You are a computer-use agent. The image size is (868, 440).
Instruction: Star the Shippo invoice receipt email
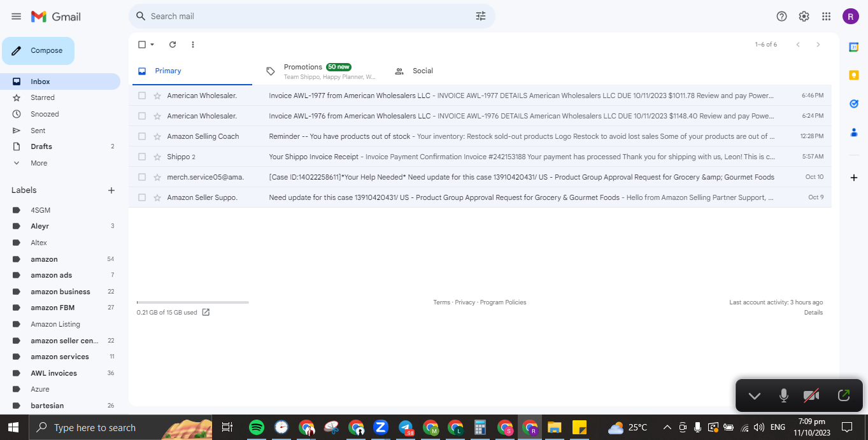[x=157, y=157]
